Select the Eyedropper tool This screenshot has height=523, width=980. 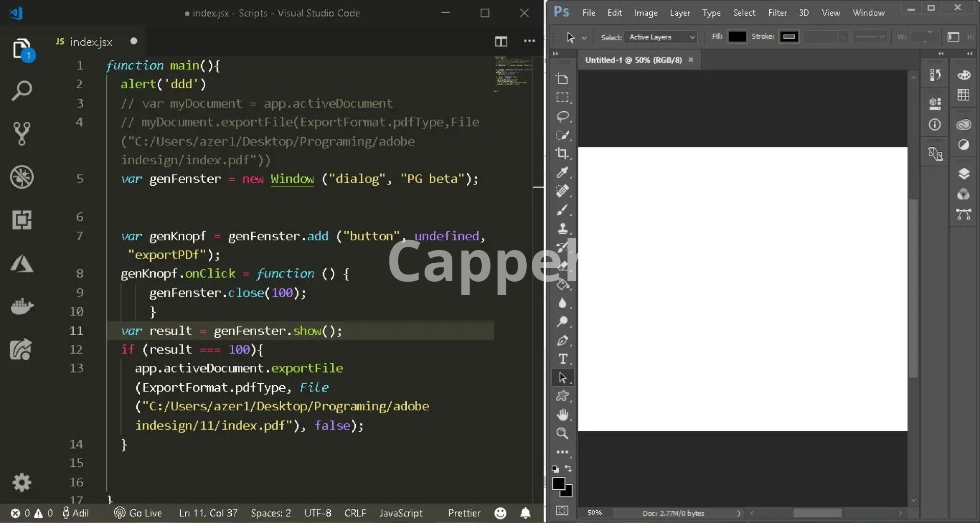click(x=562, y=172)
